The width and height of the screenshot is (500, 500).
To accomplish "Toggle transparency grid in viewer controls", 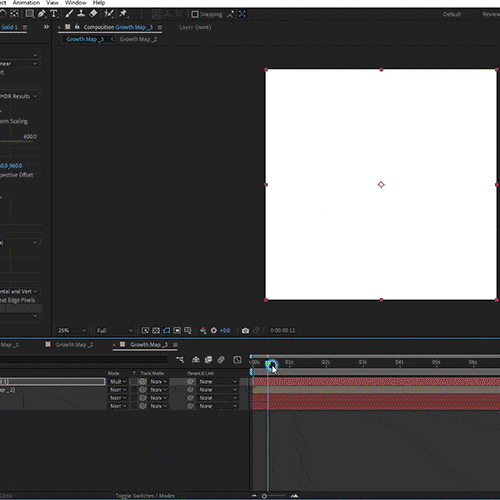I will (156, 330).
